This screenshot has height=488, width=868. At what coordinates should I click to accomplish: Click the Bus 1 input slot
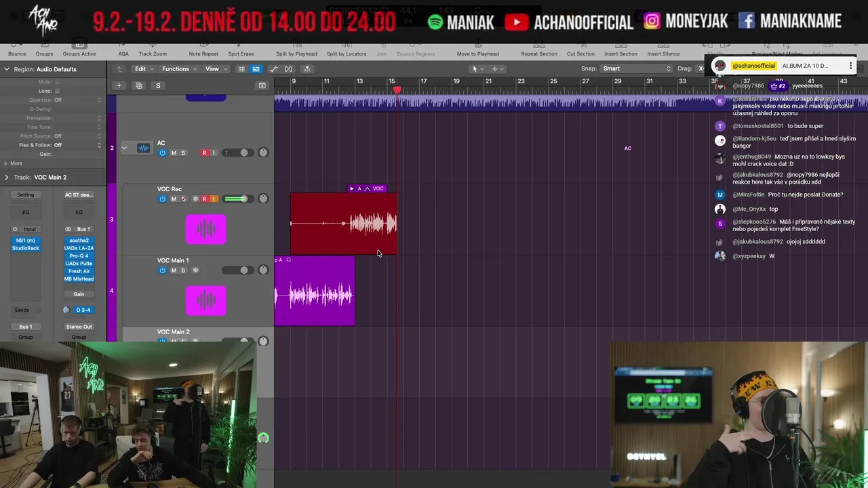83,229
